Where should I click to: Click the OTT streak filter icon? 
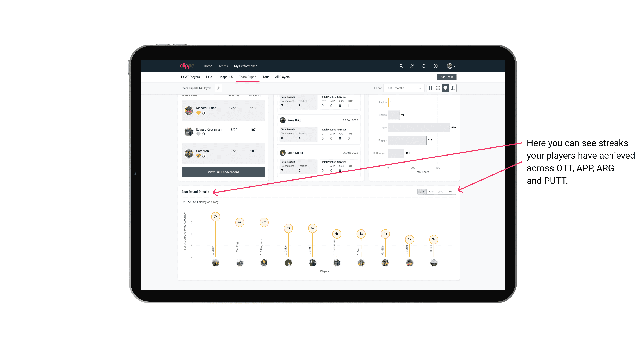coord(421,192)
